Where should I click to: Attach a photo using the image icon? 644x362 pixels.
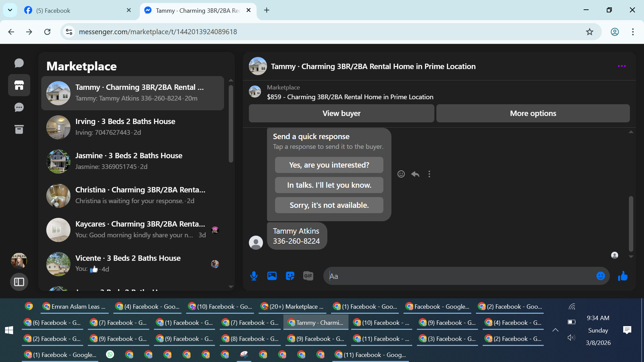272,276
